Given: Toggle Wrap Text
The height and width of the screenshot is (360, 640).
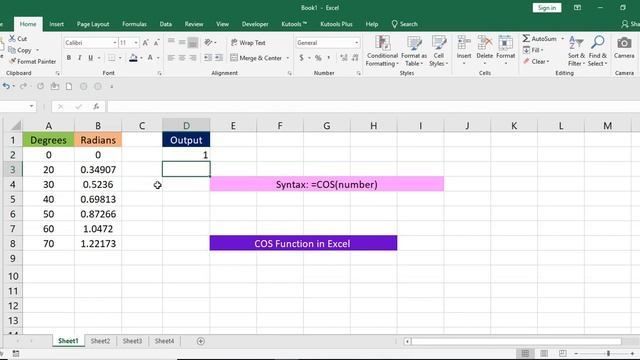Looking at the screenshot, I should coord(248,42).
